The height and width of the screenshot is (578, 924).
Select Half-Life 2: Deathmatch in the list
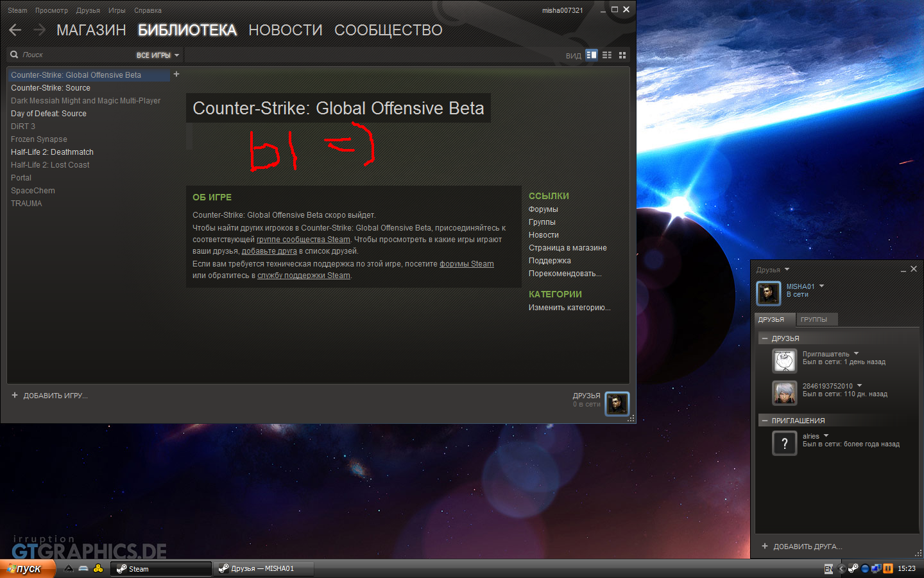click(x=53, y=152)
